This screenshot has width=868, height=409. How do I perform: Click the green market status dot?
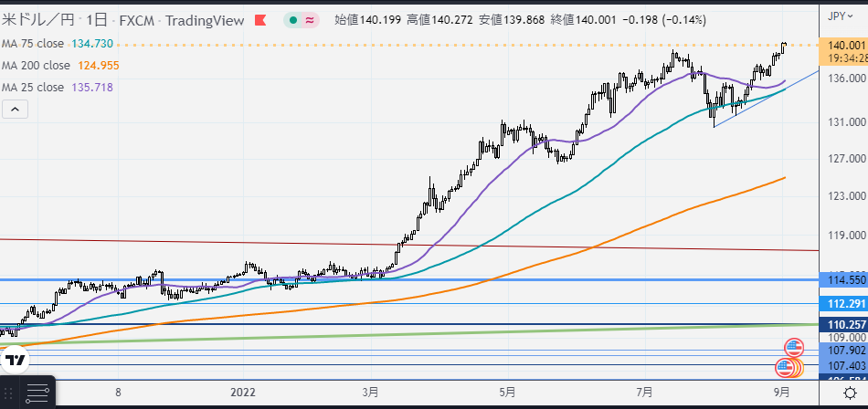tap(293, 20)
